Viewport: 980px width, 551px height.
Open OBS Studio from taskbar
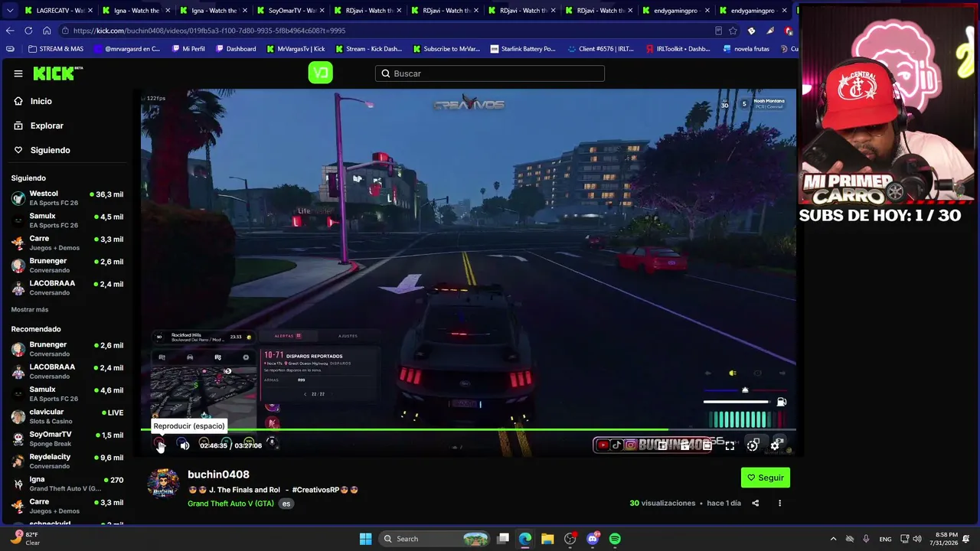pyautogui.click(x=570, y=539)
